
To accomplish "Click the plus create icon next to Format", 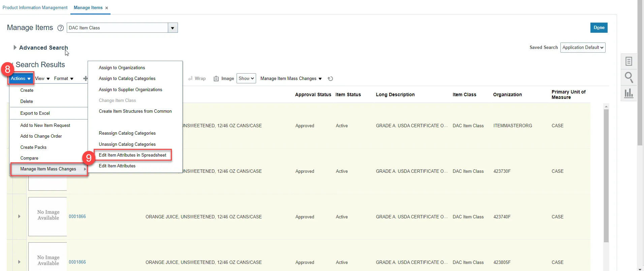I will 85,79.
